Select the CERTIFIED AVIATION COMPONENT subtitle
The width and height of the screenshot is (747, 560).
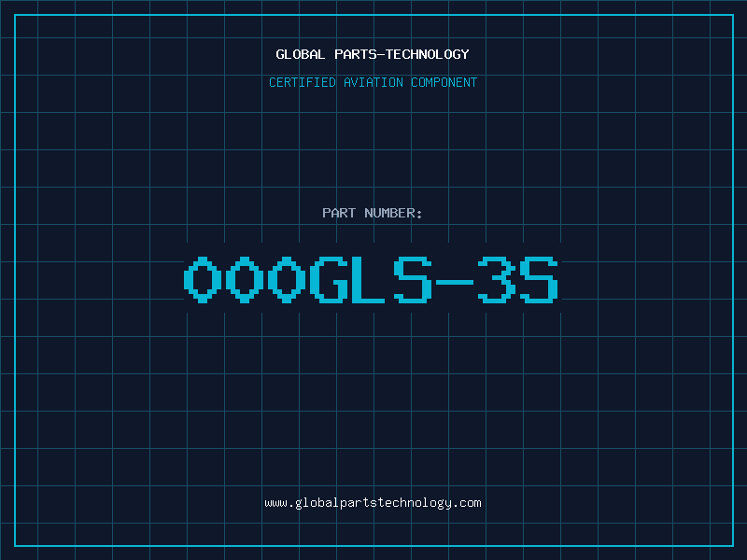373,82
